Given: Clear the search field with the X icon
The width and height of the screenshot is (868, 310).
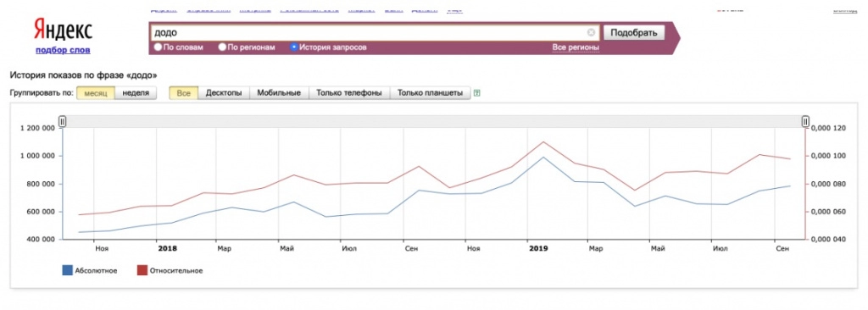Looking at the screenshot, I should click(591, 32).
